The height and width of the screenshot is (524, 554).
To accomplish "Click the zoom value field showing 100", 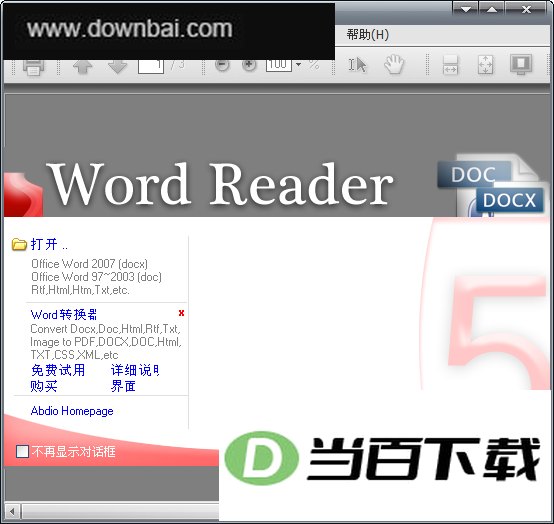I will coord(279,65).
